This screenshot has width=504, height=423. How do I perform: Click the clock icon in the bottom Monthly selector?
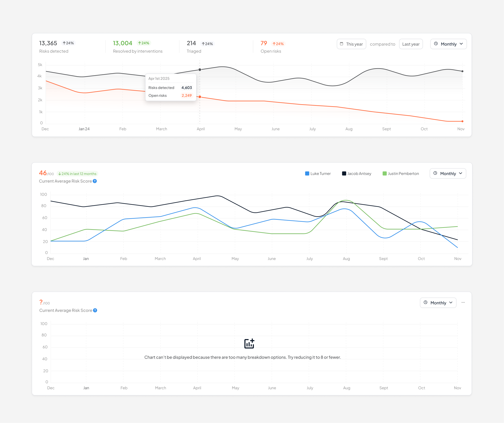point(426,303)
